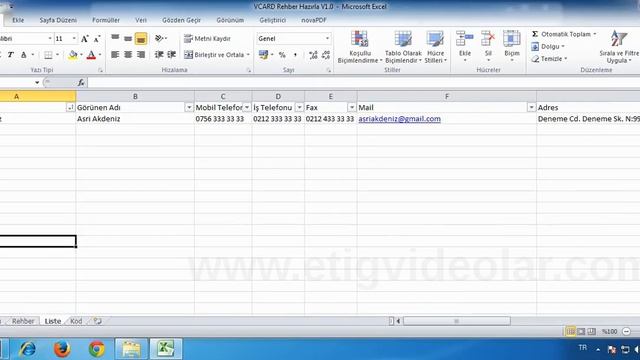The image size is (640, 360).
Task: Toggle Metni Kaydır text wrapping
Action: (x=207, y=38)
